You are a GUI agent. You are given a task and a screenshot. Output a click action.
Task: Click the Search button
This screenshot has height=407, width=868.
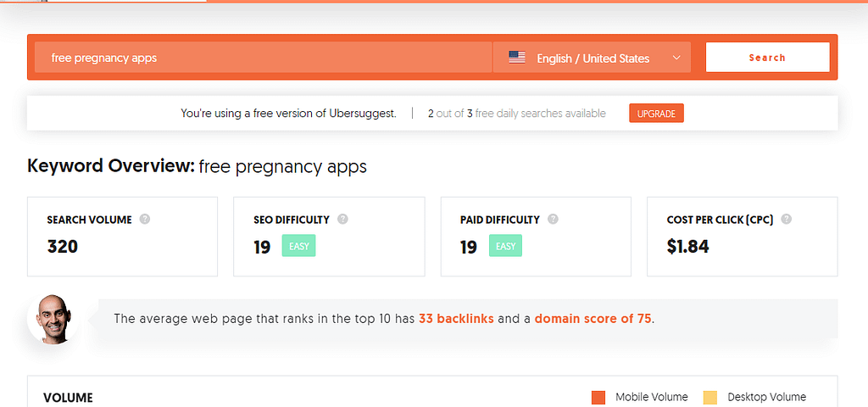click(767, 57)
